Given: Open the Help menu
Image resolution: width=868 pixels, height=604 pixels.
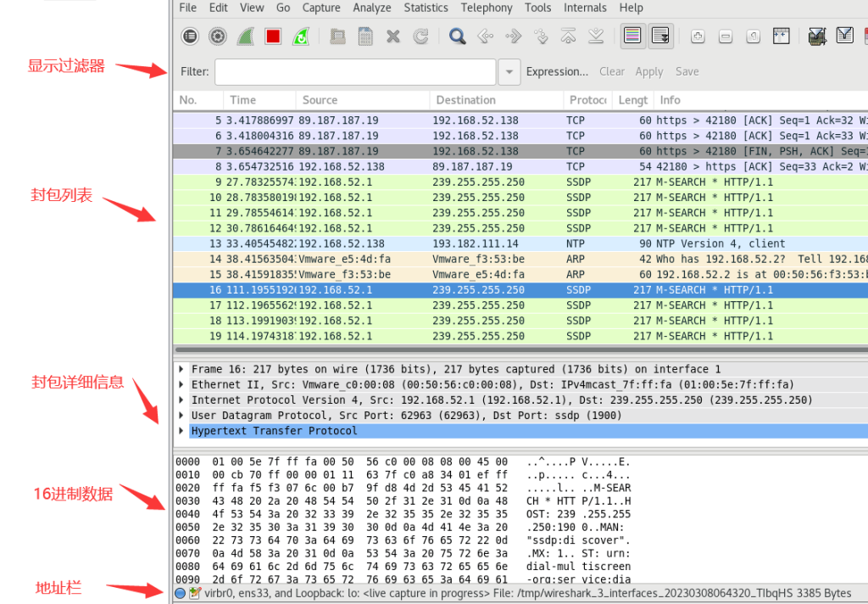Looking at the screenshot, I should click(631, 8).
